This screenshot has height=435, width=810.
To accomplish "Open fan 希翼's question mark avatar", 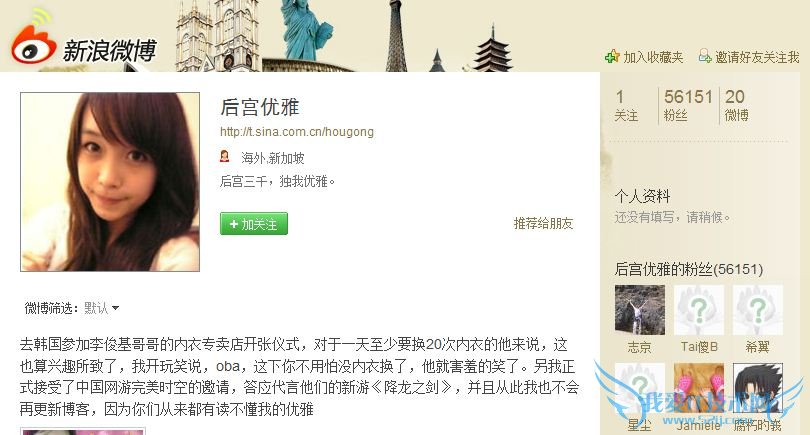I will point(758,310).
